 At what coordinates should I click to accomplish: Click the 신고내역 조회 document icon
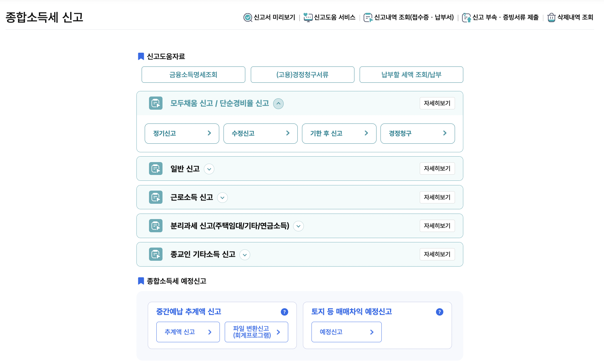[x=368, y=17]
